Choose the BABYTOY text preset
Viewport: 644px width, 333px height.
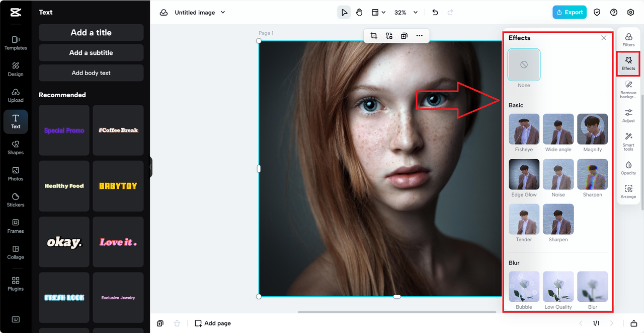tap(118, 186)
